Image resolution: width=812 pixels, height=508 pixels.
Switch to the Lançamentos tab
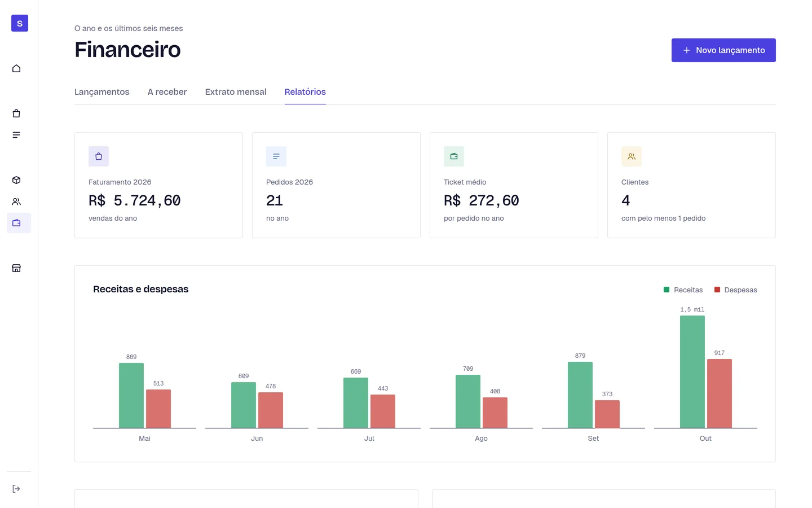tap(102, 92)
